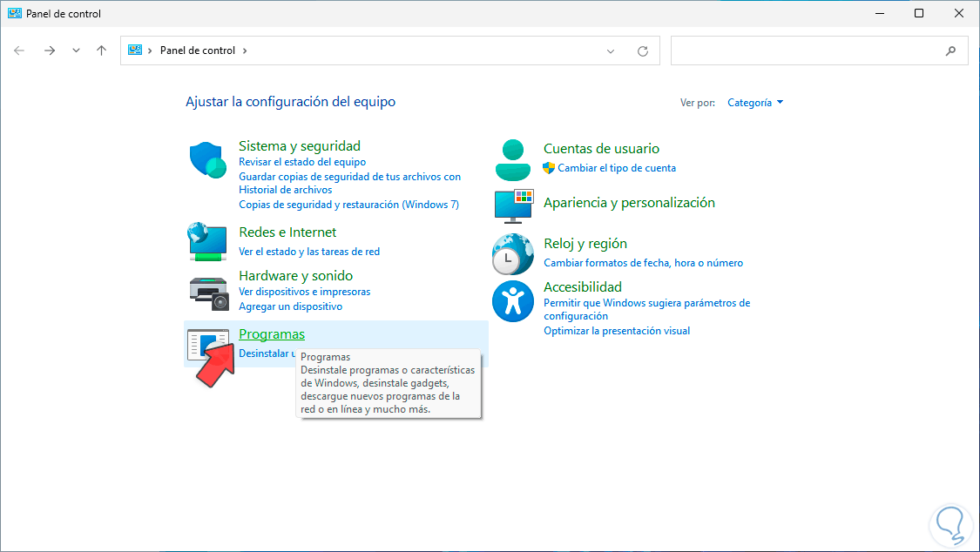The image size is (980, 552).
Task: Open Redes e Internet category
Action: pyautogui.click(x=287, y=232)
